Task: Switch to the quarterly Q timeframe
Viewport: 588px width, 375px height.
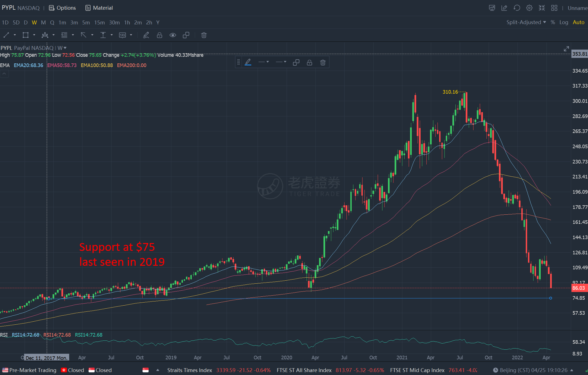Action: coord(52,22)
